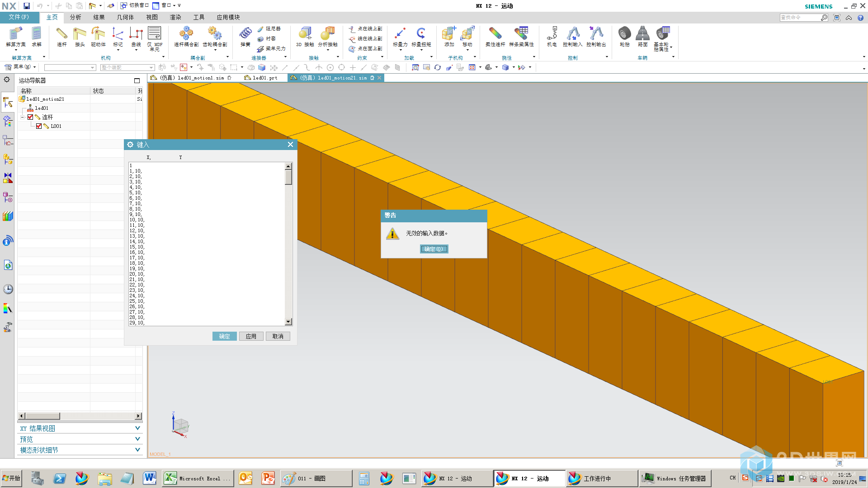Image resolution: width=868 pixels, height=488 pixels.
Task: Switch to the 结果 ribbon tab
Action: point(99,17)
